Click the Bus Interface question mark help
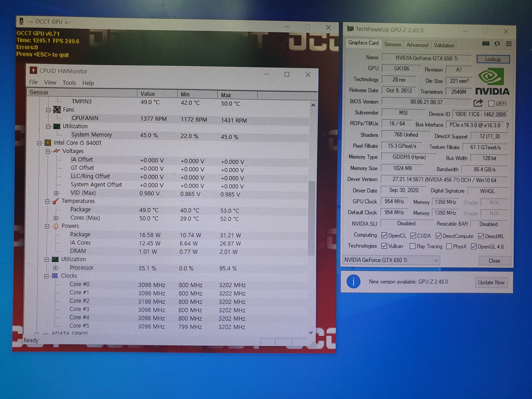 click(x=507, y=125)
